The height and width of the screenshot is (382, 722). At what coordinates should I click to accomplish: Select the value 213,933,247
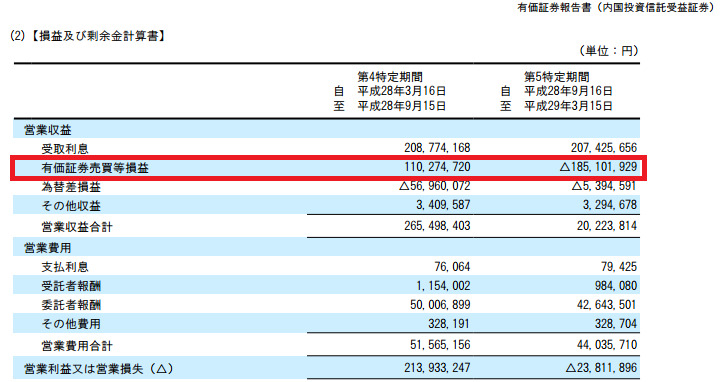tap(437, 368)
